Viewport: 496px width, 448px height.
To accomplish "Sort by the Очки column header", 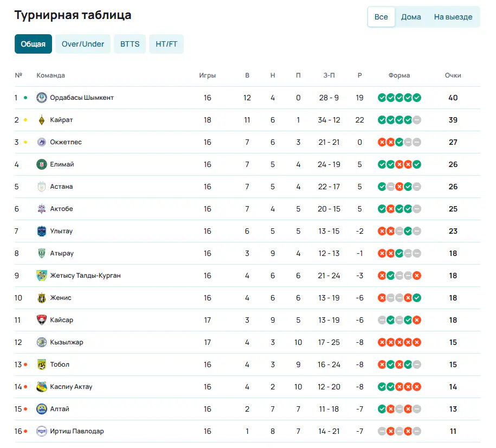I will pos(453,75).
